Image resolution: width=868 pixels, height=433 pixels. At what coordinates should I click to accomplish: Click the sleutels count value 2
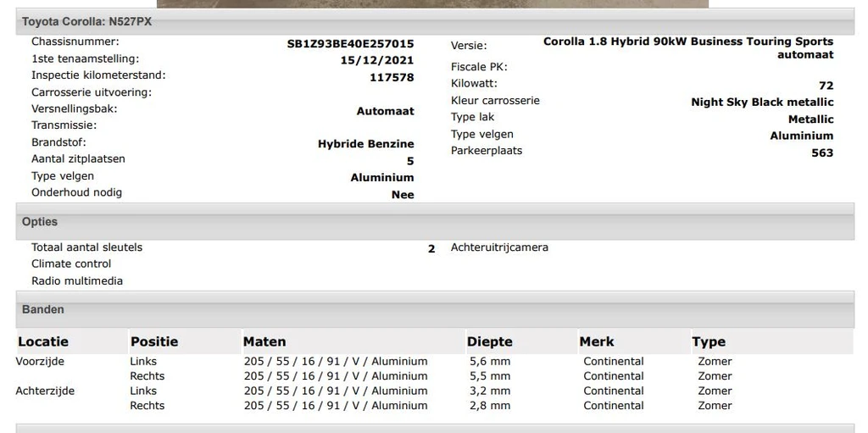click(x=431, y=249)
